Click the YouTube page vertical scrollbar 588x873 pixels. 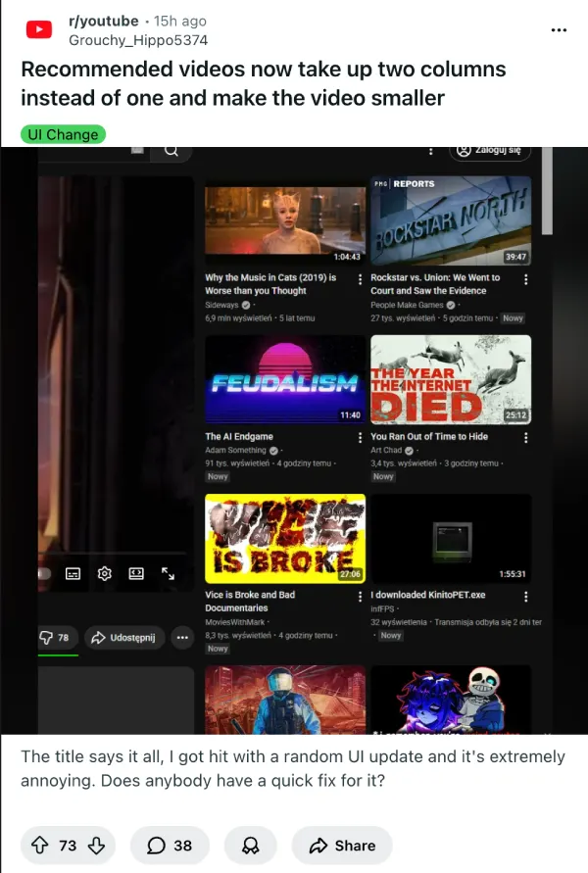pyautogui.click(x=548, y=190)
